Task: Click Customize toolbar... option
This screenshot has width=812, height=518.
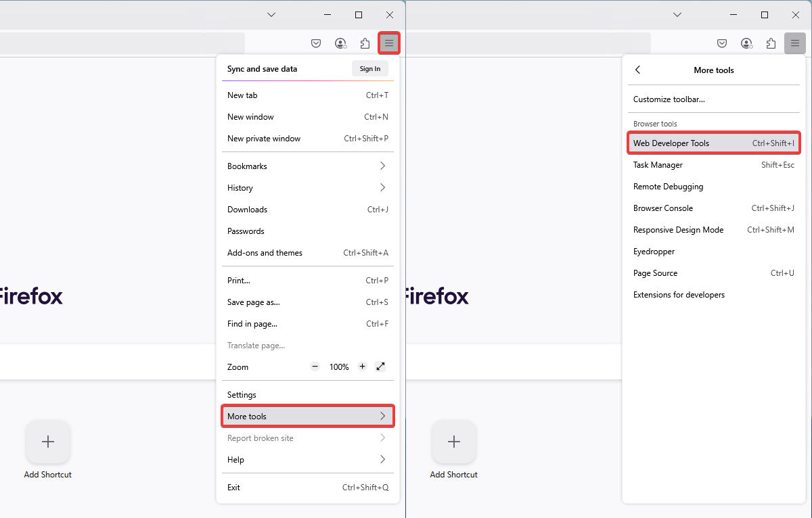Action: tap(669, 99)
